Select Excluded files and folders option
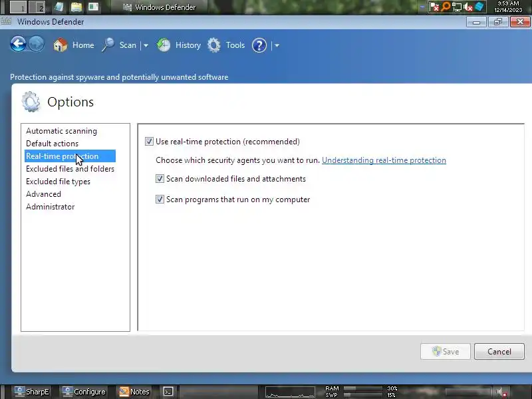Screen dimensions: 532x399 pyautogui.click(x=70, y=169)
